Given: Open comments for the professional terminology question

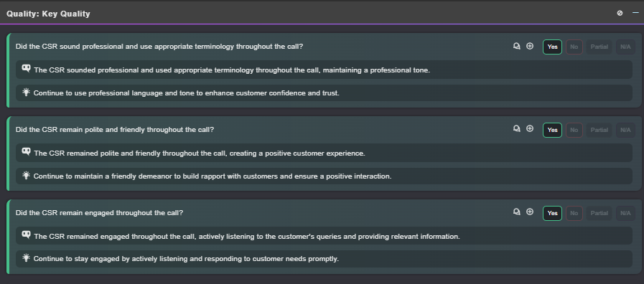Looking at the screenshot, I should pos(517,47).
